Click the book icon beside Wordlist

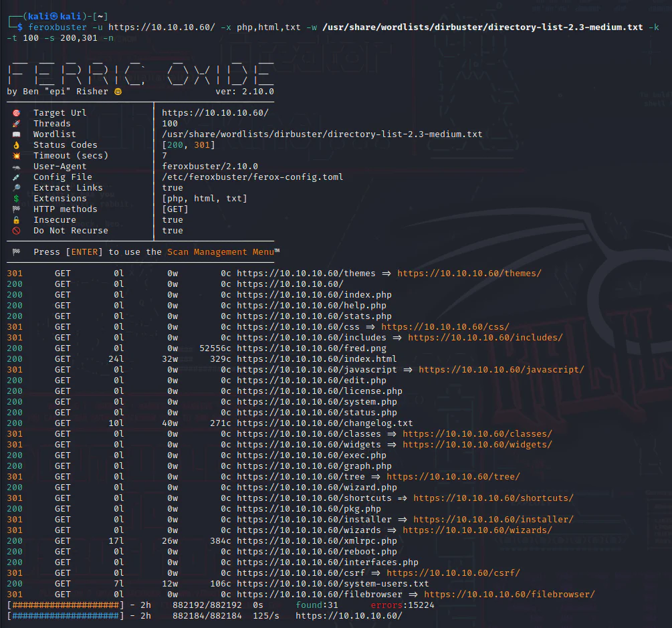pyautogui.click(x=16, y=134)
